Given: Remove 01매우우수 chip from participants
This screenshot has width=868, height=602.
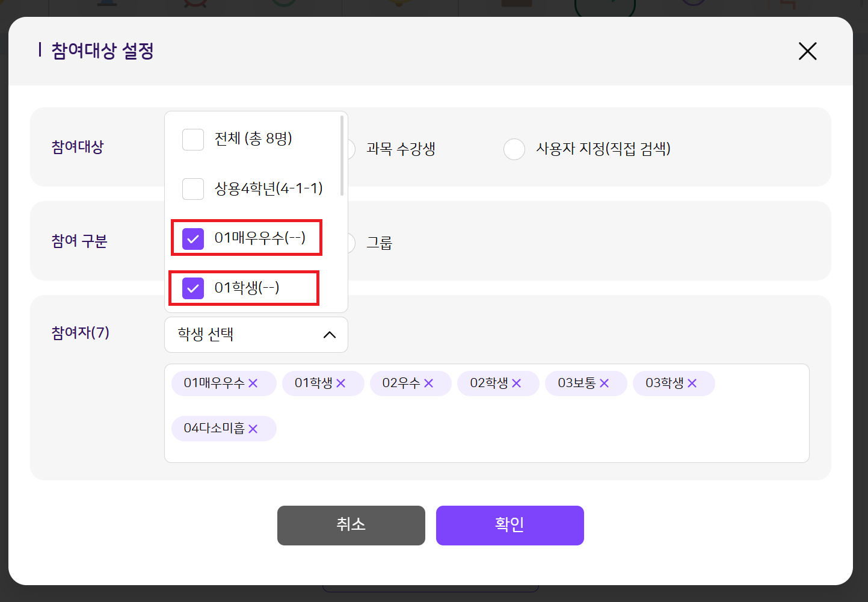Looking at the screenshot, I should point(253,383).
